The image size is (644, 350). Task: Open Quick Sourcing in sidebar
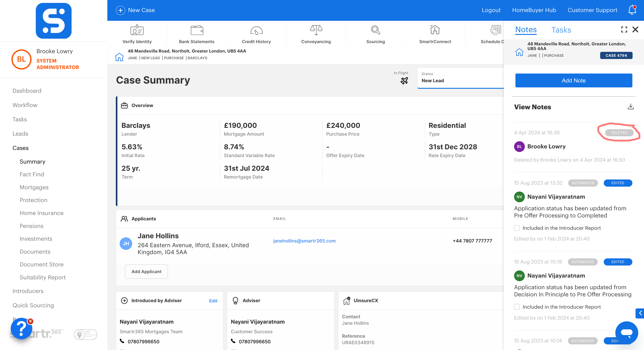click(33, 305)
